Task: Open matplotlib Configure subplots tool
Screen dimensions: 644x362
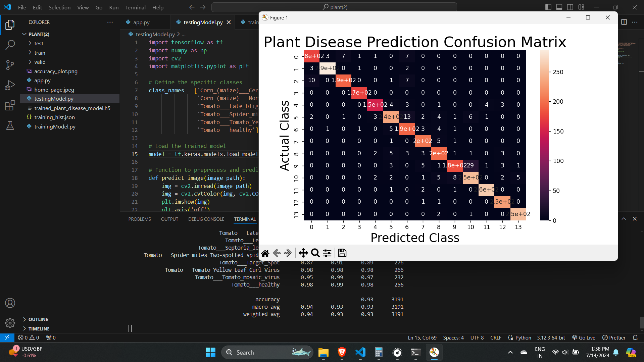Action: pyautogui.click(x=327, y=253)
